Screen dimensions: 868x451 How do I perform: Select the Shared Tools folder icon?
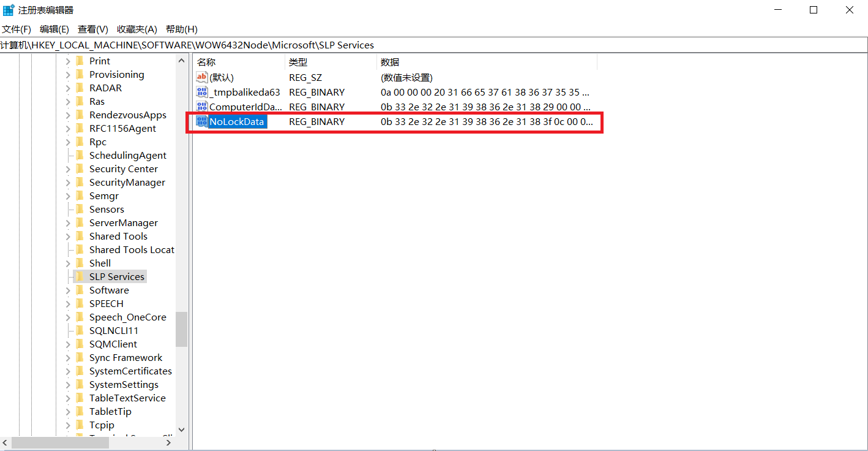tap(80, 237)
